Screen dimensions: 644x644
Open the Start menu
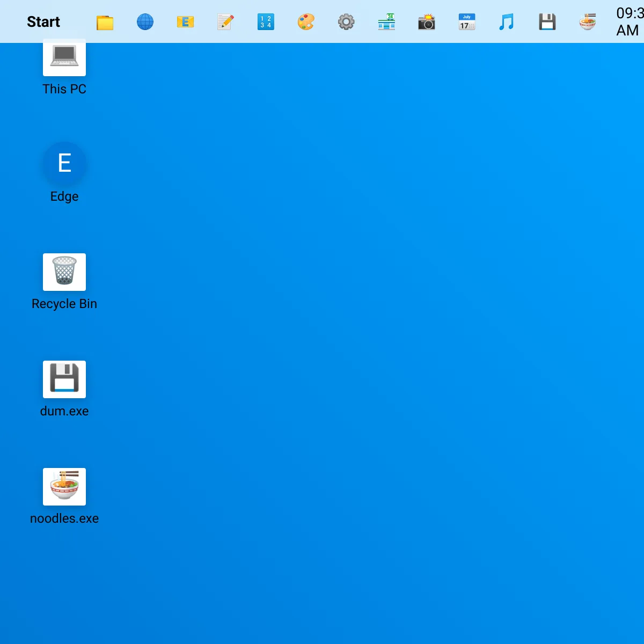click(43, 21)
